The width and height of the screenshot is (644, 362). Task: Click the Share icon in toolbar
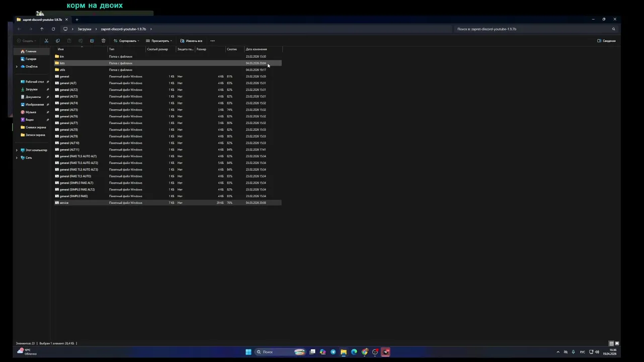[x=92, y=41]
